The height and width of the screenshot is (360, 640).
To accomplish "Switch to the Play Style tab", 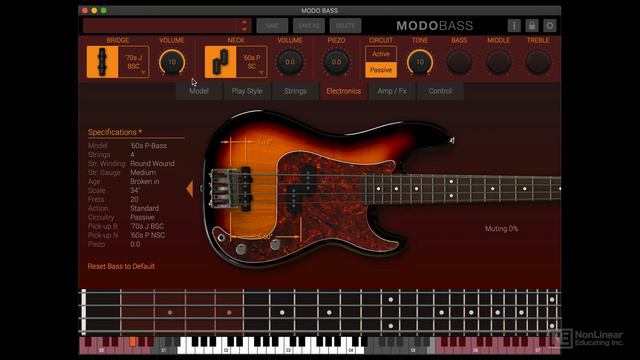I will tap(247, 91).
